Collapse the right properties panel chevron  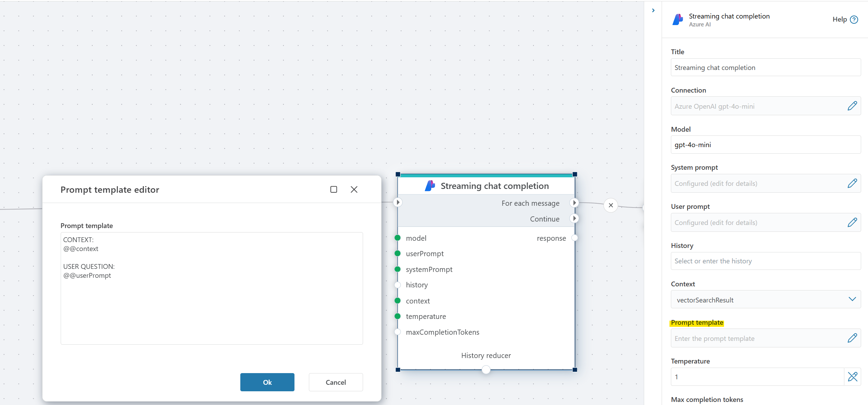[653, 11]
